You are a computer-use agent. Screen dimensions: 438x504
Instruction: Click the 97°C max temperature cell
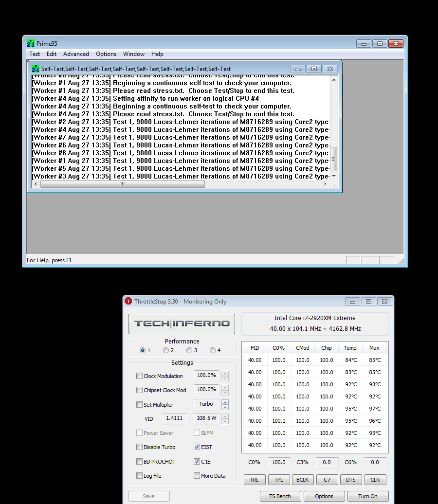point(375,409)
